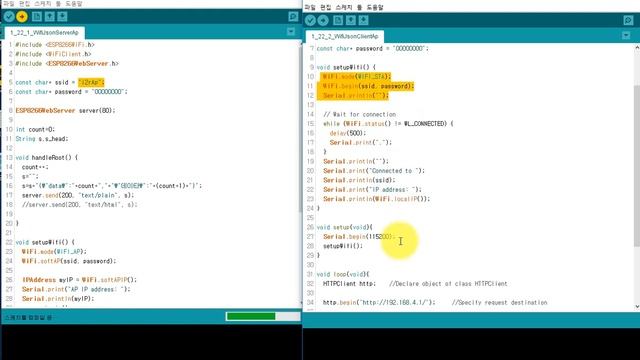Click Open sketch icon in the right client window

pyautogui.click(x=351, y=20)
